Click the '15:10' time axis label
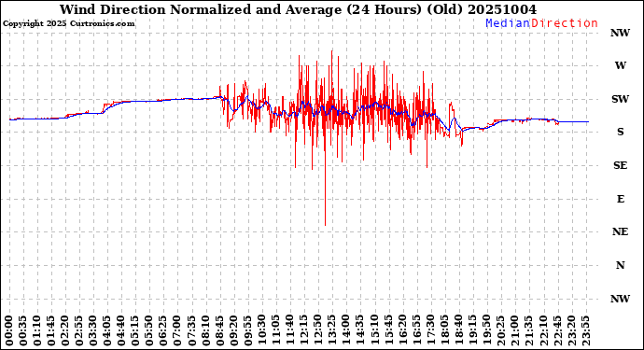Image resolution: width=644 pixels, height=350 pixels. pyautogui.click(x=373, y=331)
